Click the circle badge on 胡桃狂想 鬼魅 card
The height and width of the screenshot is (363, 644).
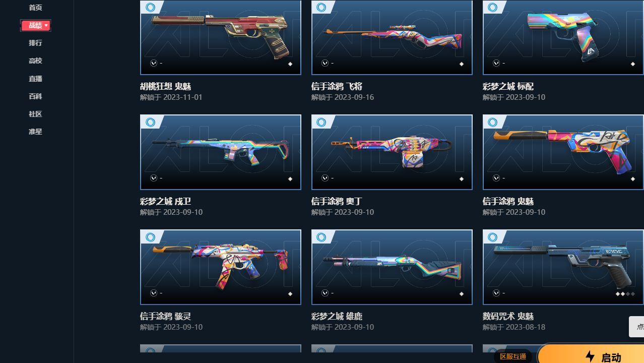150,7
